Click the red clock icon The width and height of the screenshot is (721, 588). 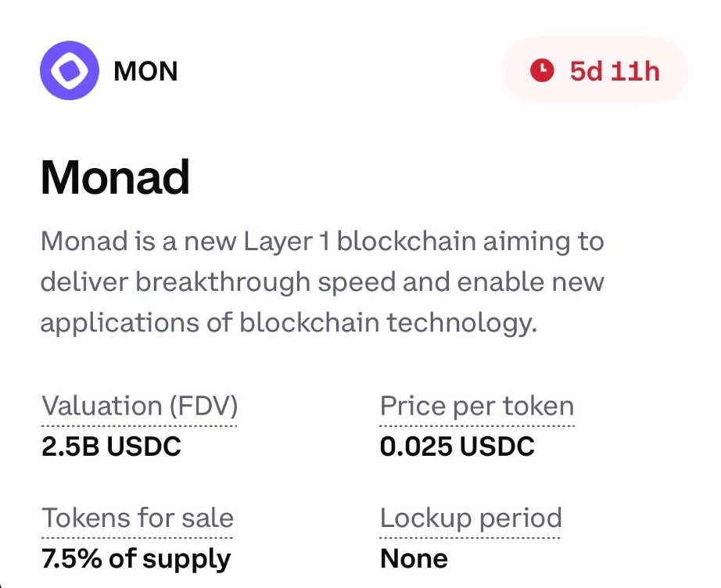(541, 71)
